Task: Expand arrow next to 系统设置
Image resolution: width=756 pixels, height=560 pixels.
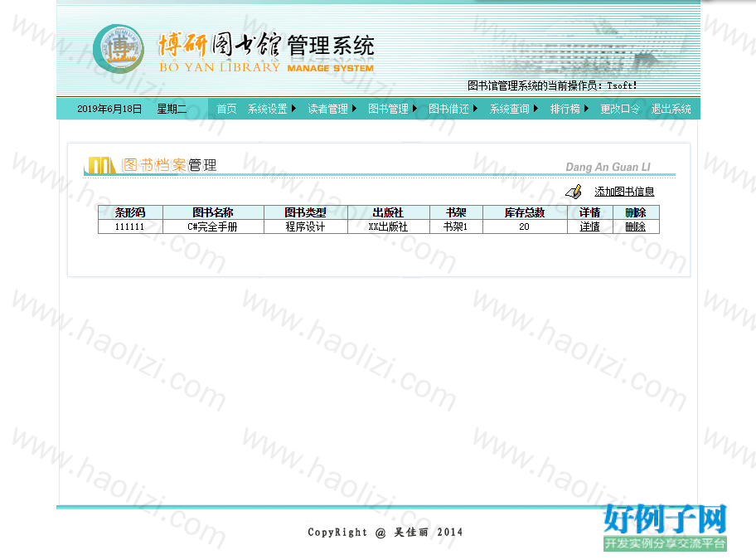Action: [x=293, y=109]
